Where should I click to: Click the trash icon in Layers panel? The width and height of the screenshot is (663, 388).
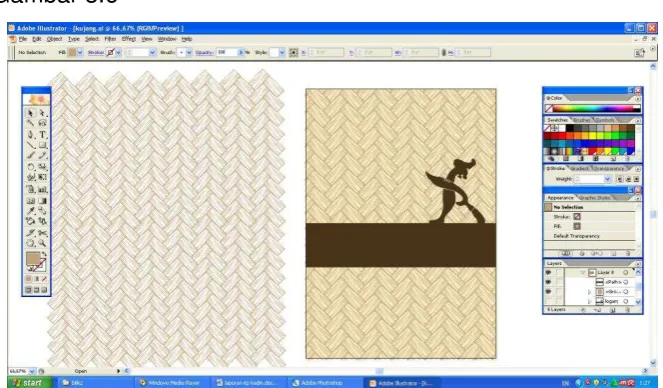(x=627, y=310)
